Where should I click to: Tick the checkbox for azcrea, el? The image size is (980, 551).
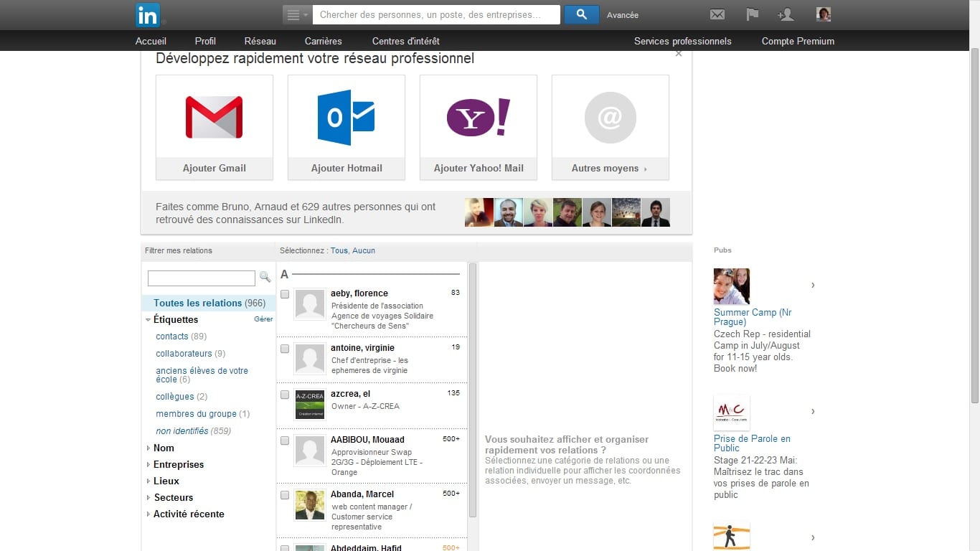pyautogui.click(x=285, y=395)
